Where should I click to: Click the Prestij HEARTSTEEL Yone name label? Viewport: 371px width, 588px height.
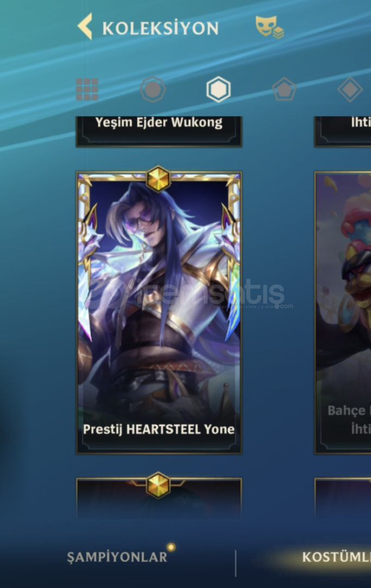click(x=159, y=430)
